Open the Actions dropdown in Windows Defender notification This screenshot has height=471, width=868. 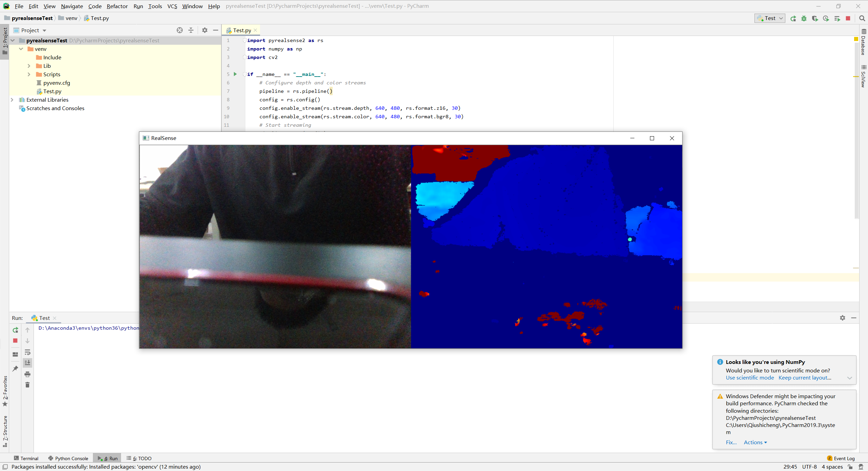click(755, 442)
